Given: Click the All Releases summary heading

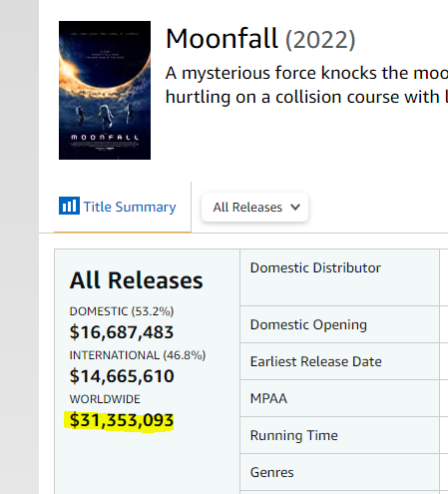Looking at the screenshot, I should click(136, 280).
